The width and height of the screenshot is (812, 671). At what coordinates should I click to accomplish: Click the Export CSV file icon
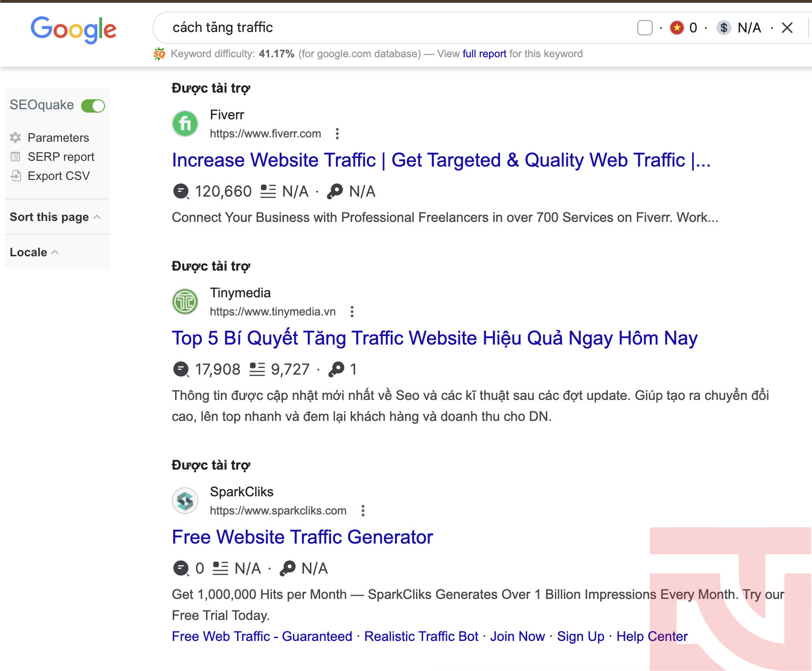pos(16,176)
